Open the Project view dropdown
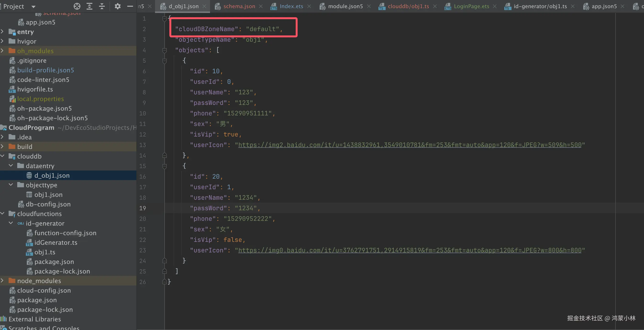 (33, 7)
